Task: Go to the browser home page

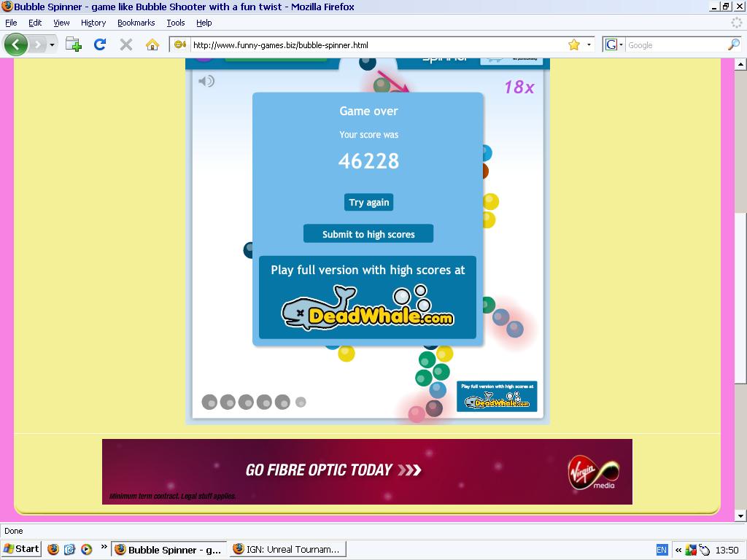Action: 152,44
